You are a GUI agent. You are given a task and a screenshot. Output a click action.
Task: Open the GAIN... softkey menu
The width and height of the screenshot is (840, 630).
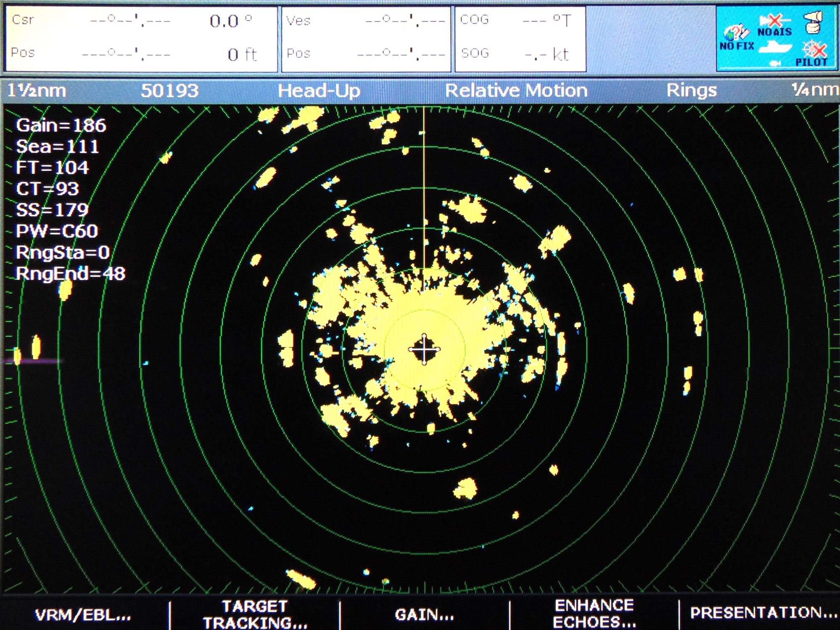click(x=424, y=615)
